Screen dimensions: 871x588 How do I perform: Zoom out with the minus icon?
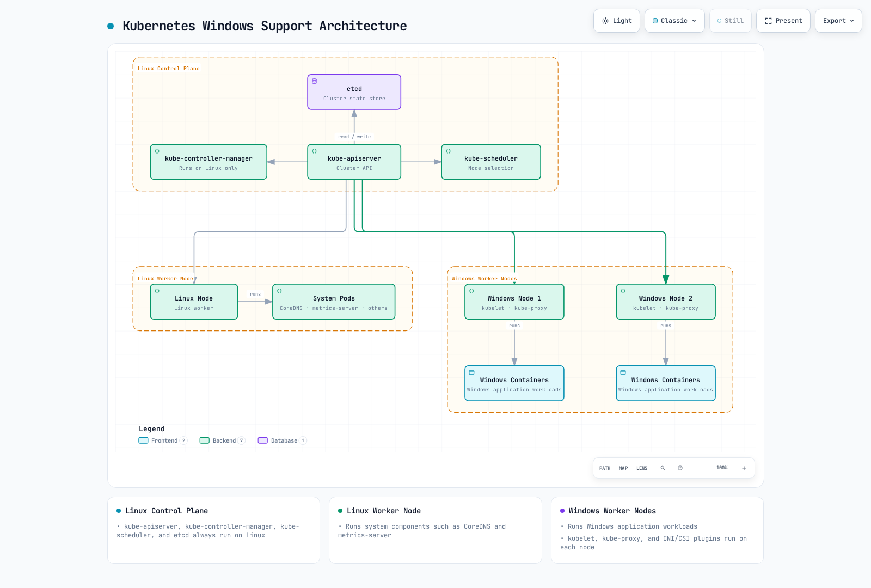(x=700, y=468)
